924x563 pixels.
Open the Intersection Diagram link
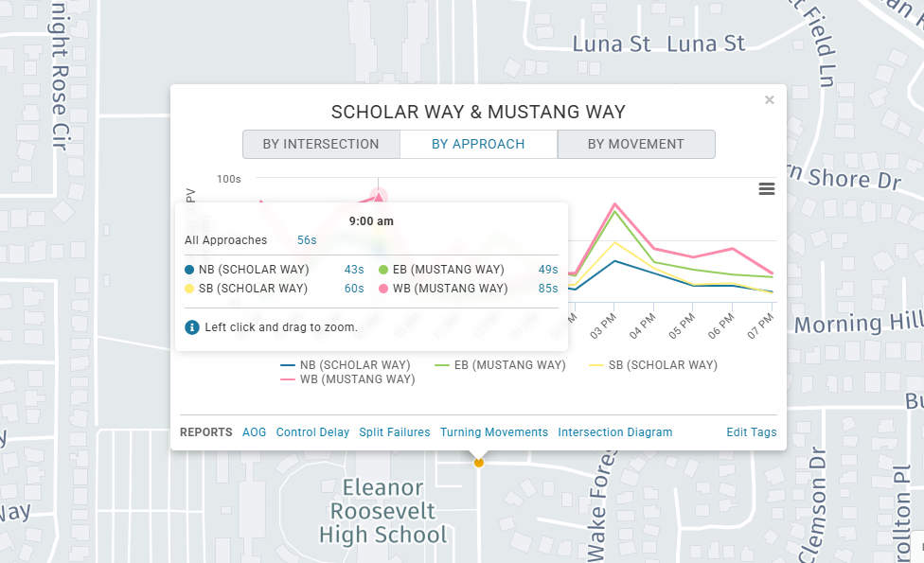pyautogui.click(x=614, y=432)
